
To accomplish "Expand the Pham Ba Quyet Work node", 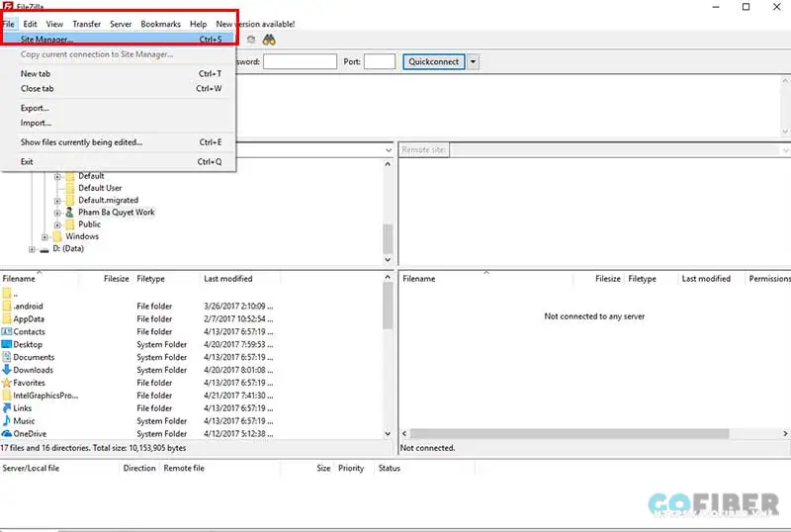I will 57,213.
